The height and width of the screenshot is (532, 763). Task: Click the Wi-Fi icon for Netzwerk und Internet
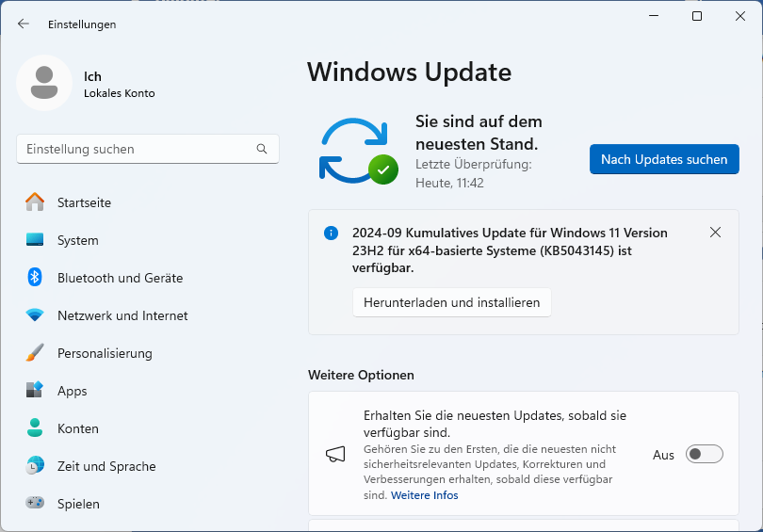pos(35,315)
